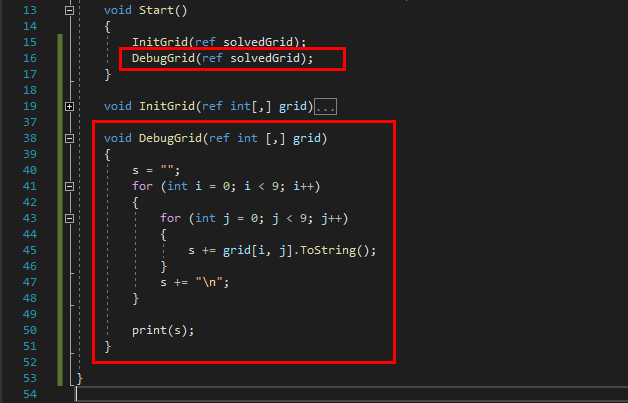Viewport: 628px width, 403px height.
Task: Click 'for (int j = 0; j < 9; j++)' line
Action: pyautogui.click(x=254, y=219)
